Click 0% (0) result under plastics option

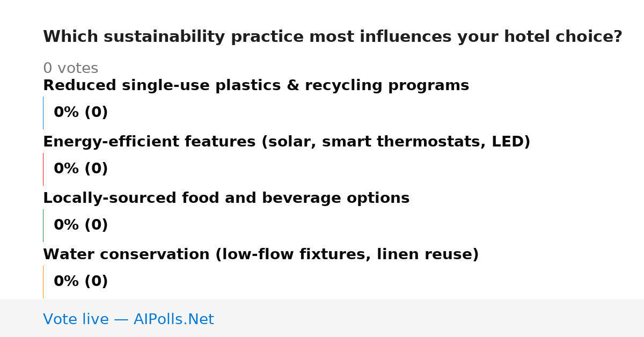(x=80, y=113)
